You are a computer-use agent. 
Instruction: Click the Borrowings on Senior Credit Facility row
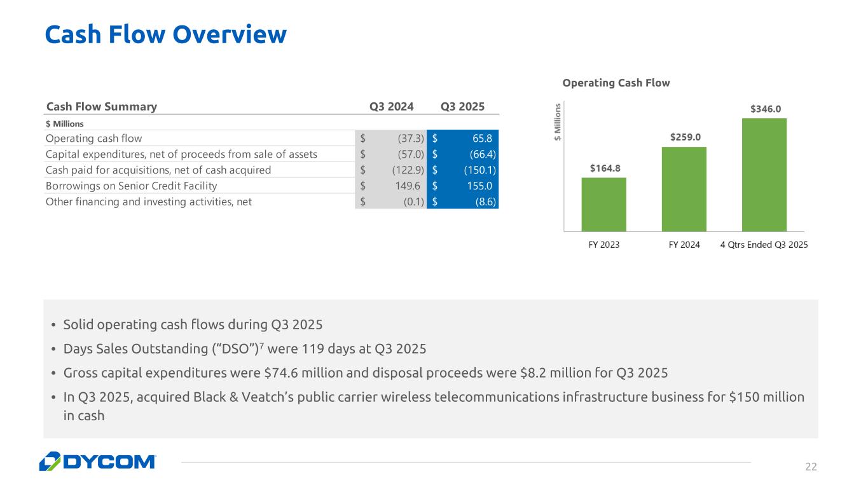272,186
